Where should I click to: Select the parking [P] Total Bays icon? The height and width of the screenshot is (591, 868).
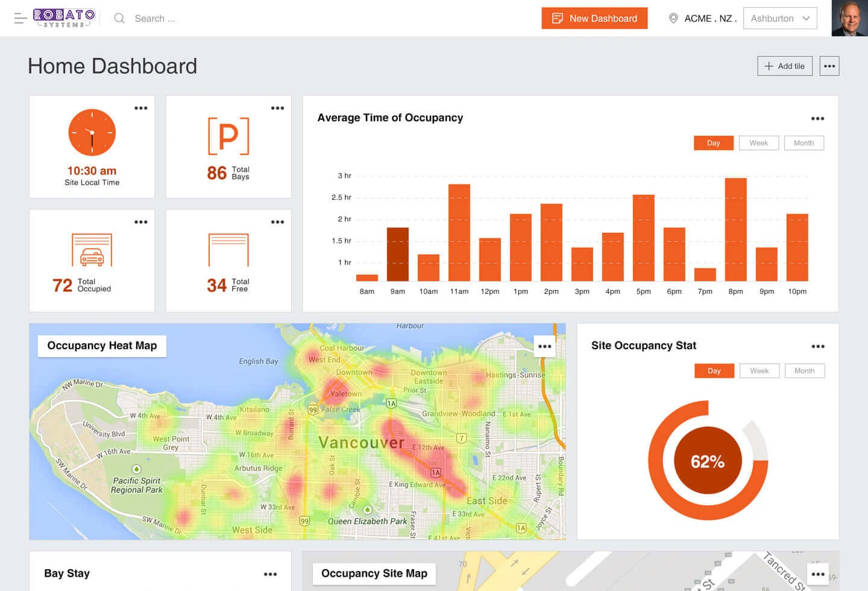click(x=228, y=135)
